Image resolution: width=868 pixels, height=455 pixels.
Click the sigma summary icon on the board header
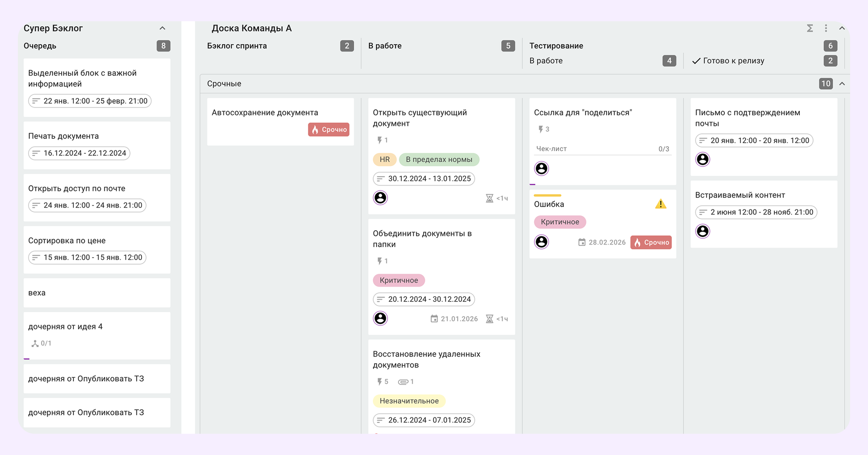pyautogui.click(x=810, y=28)
